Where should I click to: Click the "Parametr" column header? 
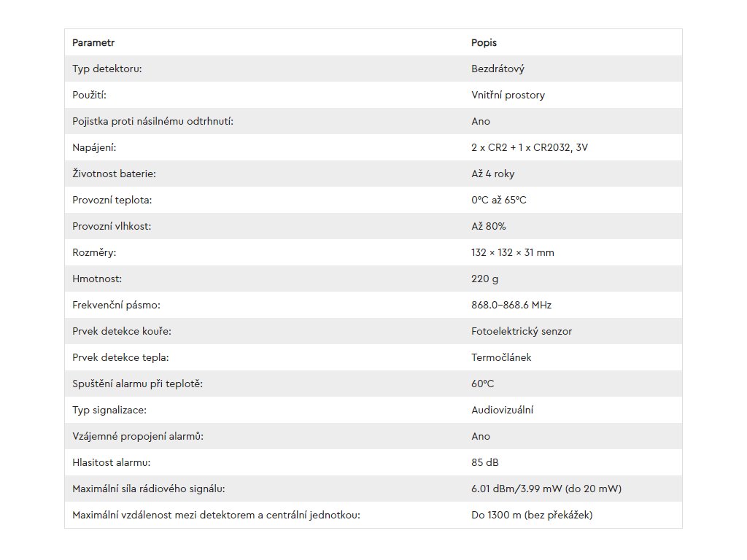93,42
